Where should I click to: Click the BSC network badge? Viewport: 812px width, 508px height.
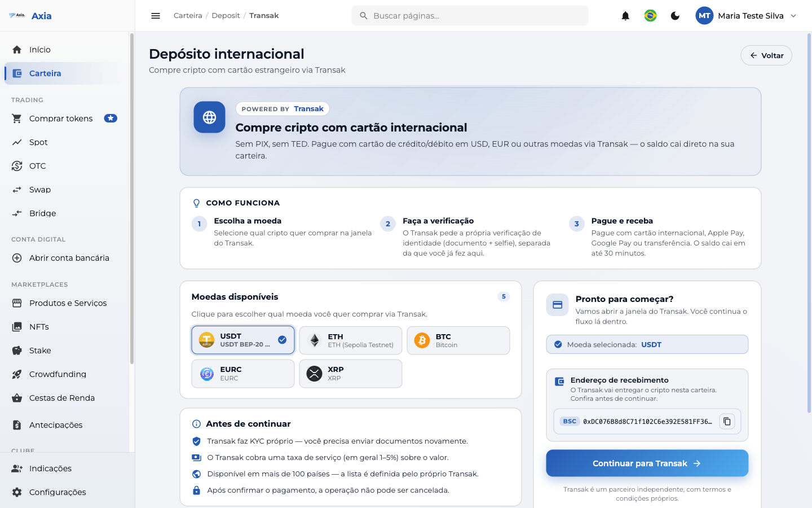[x=570, y=421]
